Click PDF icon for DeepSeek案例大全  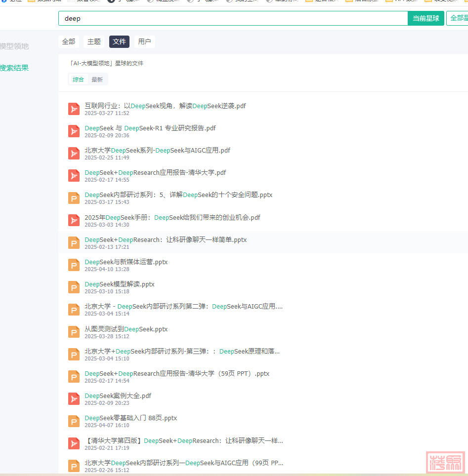(x=74, y=399)
